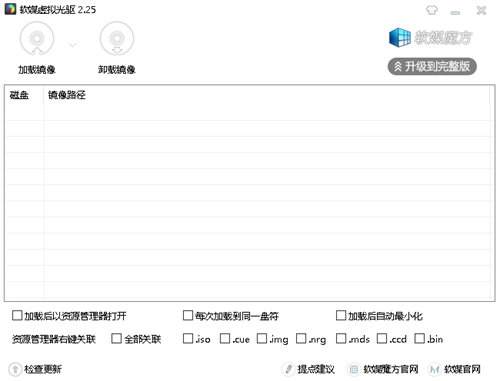Tick the .bin association checkbox
500x381 pixels.
point(419,339)
